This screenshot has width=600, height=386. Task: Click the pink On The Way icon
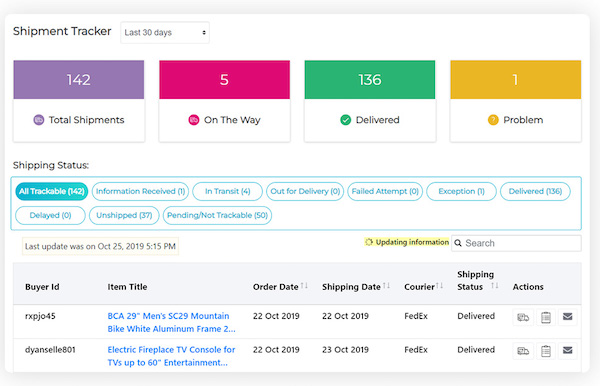pos(194,120)
